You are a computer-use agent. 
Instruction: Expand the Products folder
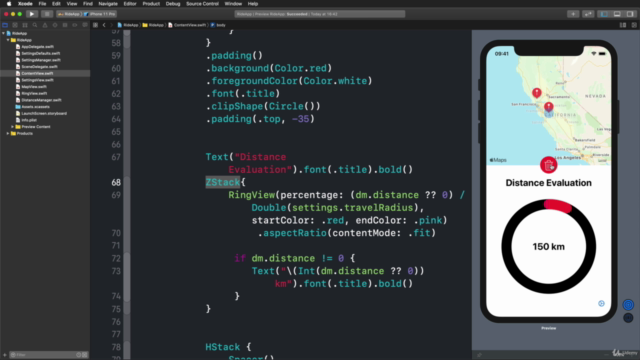point(8,133)
